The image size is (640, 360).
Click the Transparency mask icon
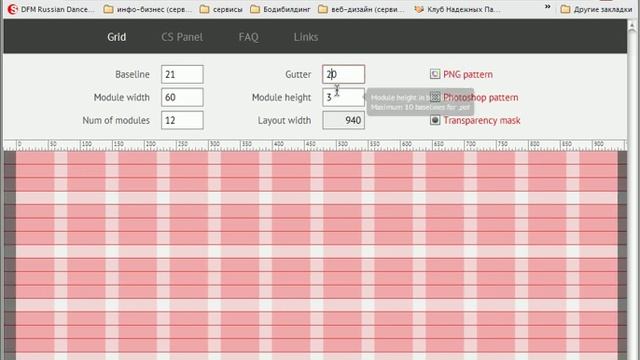coord(435,120)
